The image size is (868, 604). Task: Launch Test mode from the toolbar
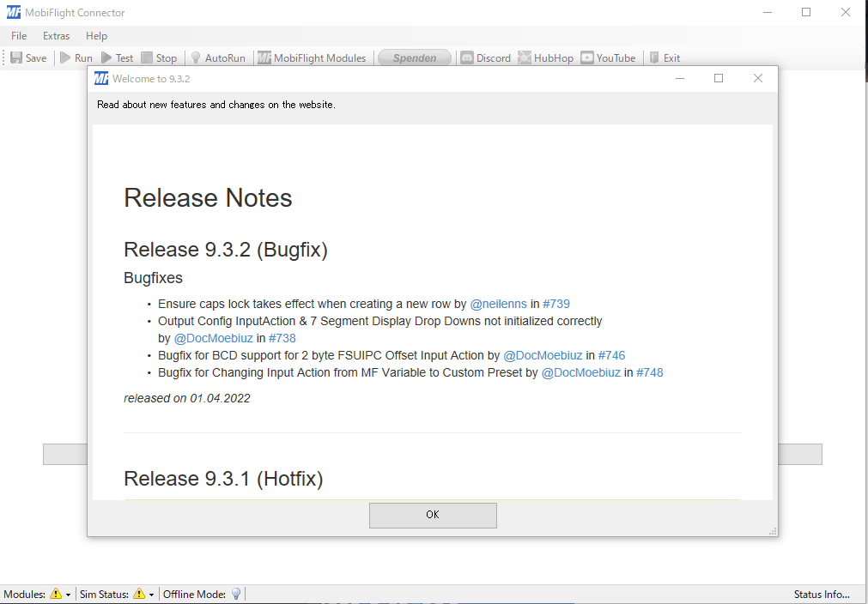(x=118, y=57)
